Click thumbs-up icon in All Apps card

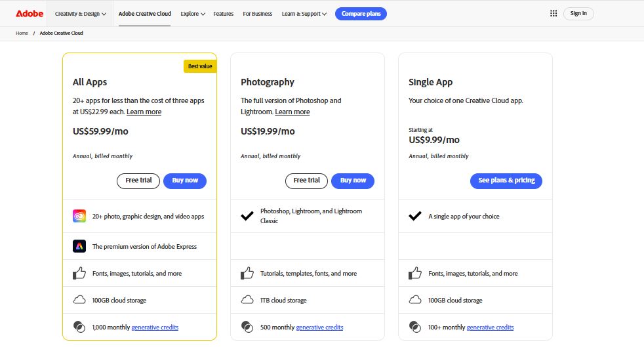(x=79, y=273)
